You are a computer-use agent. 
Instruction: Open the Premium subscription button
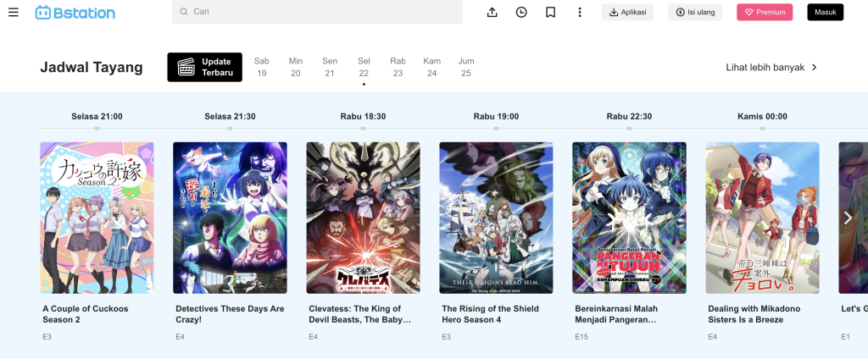765,12
